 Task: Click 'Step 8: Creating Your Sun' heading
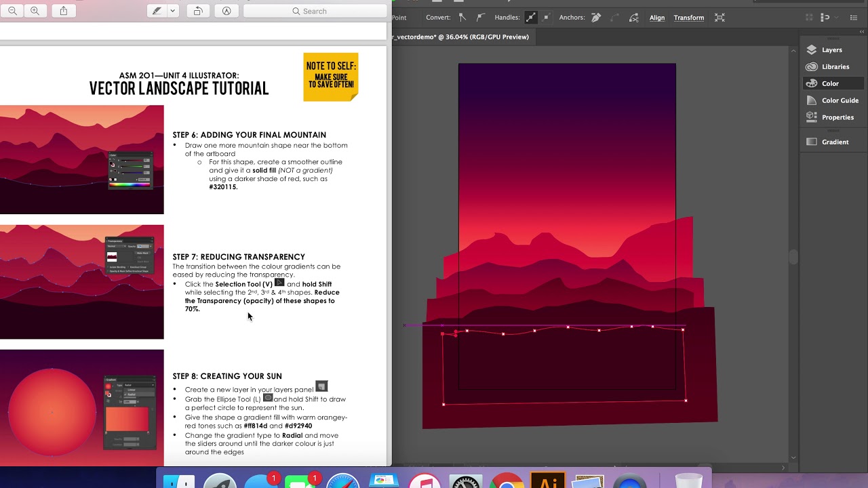[x=227, y=376]
